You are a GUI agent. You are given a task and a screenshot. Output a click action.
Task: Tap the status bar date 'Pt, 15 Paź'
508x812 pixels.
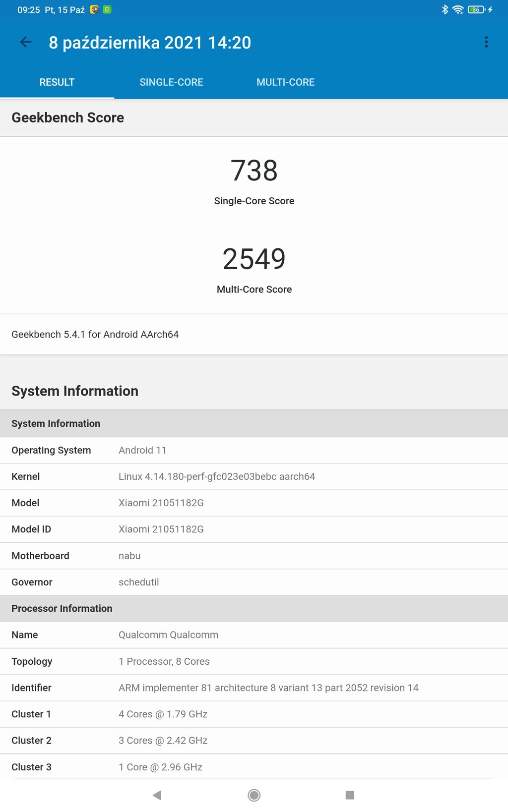coord(64,10)
